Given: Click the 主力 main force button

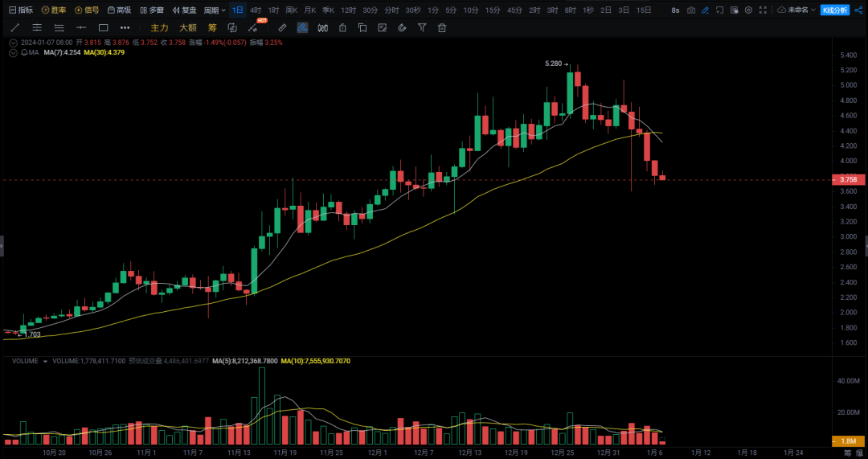Looking at the screenshot, I should coord(159,27).
